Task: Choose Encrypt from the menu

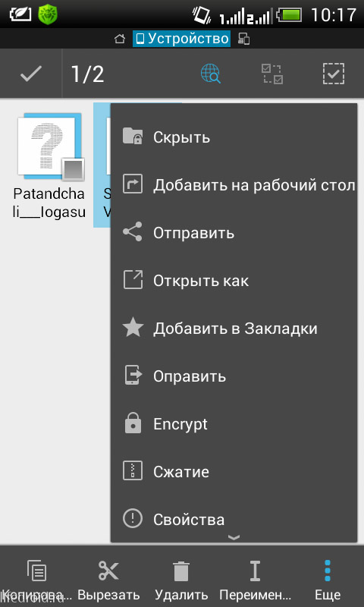Action: (234, 424)
